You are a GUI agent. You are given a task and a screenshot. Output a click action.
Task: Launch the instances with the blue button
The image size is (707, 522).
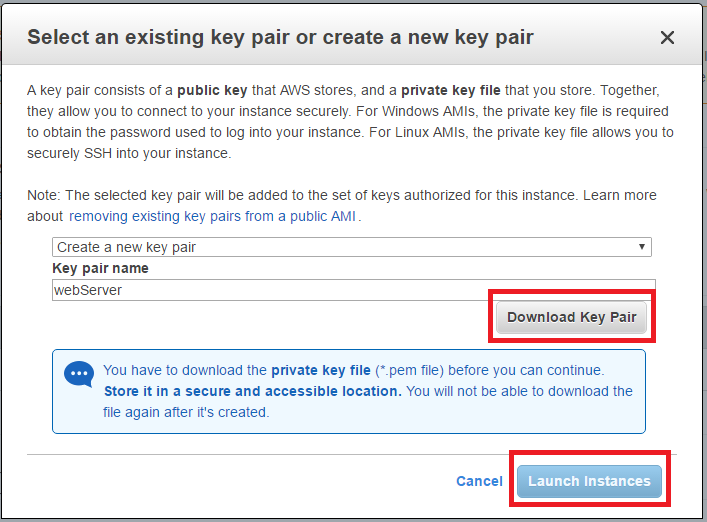click(589, 481)
